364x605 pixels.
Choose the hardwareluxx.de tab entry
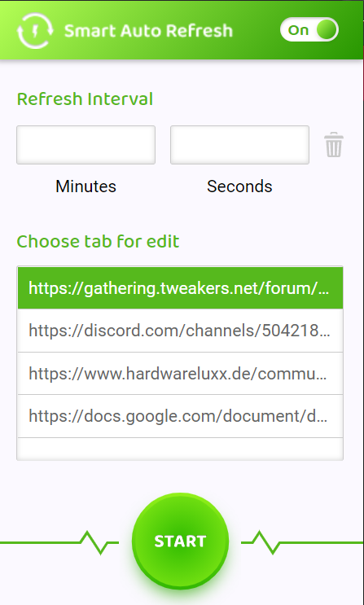tap(180, 374)
